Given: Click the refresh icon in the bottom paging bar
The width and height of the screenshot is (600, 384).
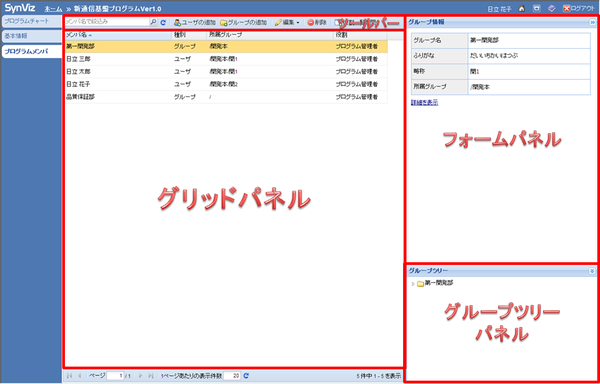Looking at the screenshot, I should [246, 376].
